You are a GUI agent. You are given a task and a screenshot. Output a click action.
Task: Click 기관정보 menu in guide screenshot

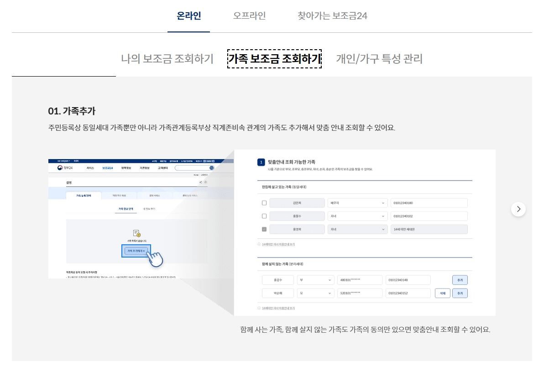pyautogui.click(x=144, y=168)
